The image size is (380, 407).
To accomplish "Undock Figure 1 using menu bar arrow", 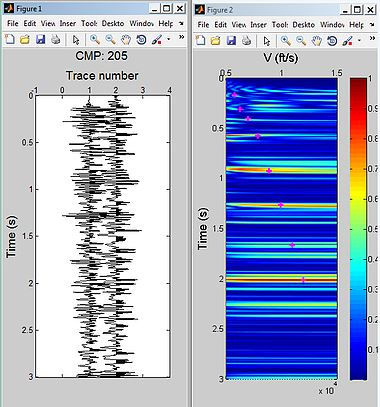I will pos(181,23).
